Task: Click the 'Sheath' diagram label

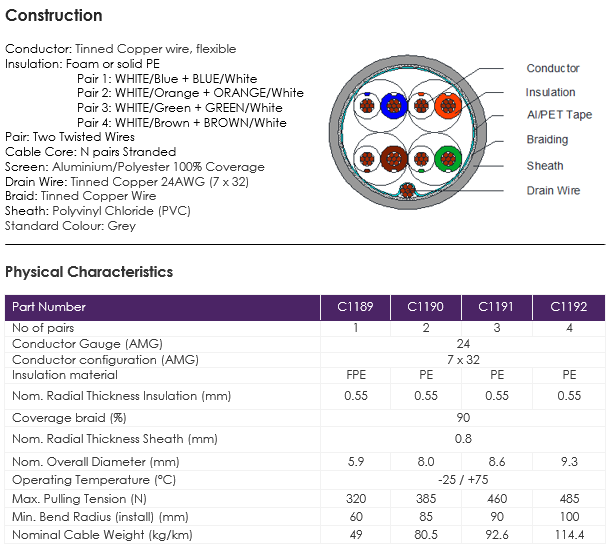Action: (x=545, y=166)
